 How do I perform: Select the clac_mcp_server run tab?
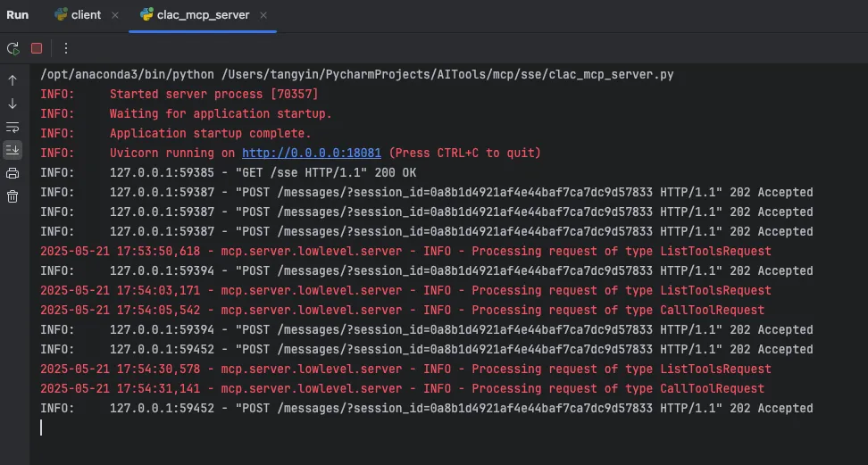click(203, 15)
